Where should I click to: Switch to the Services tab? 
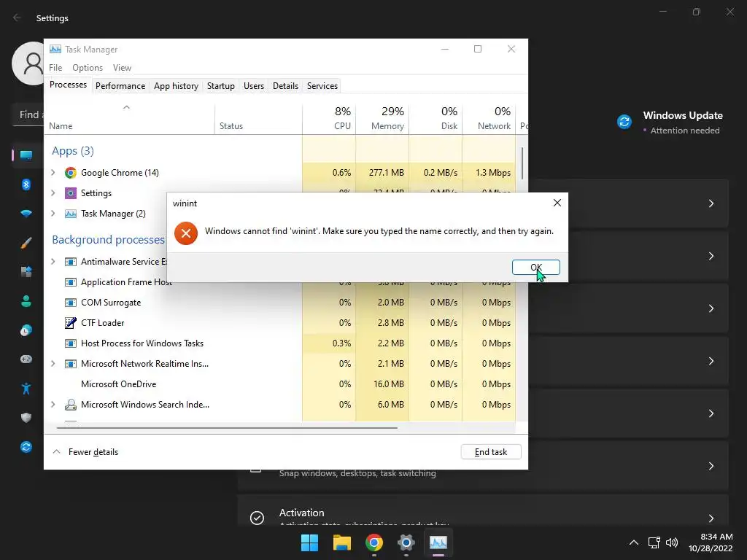(x=322, y=86)
